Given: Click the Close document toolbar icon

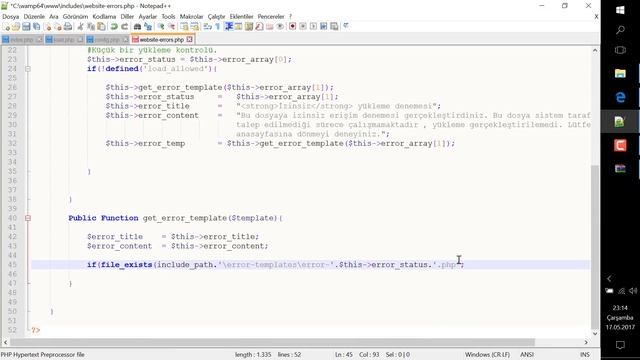Looking at the screenshot, I should pos(48,27).
